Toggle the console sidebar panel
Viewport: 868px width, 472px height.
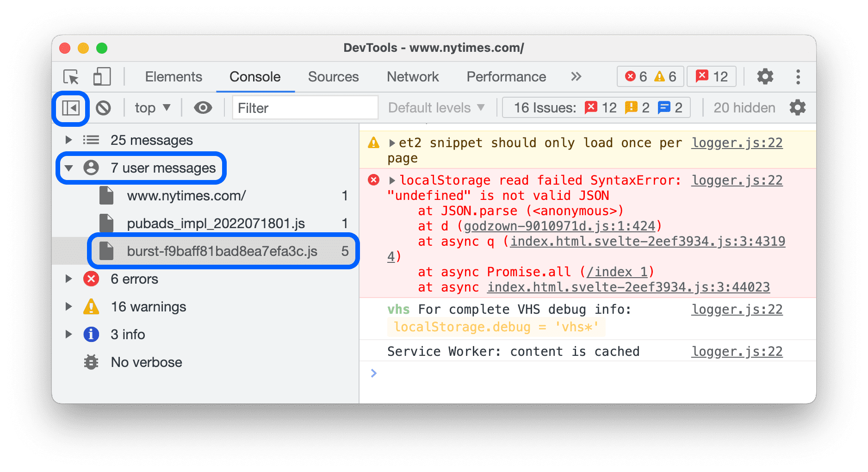tap(70, 107)
